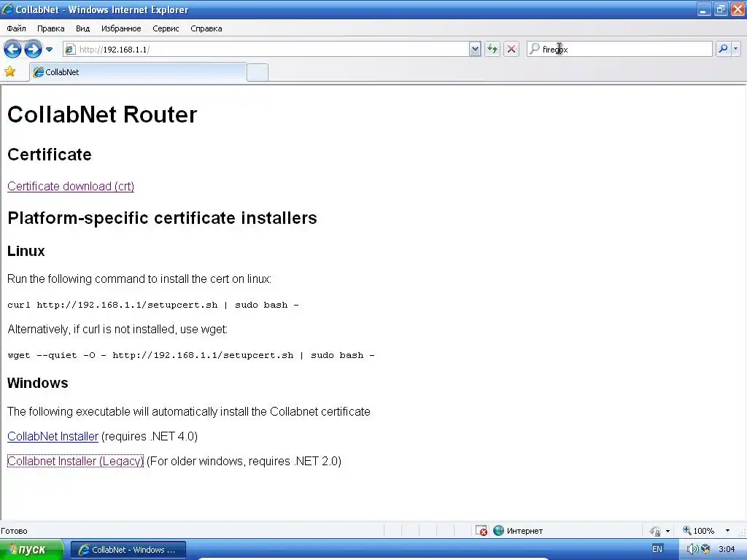Expand the address bar history dropdown
Screen dimensions: 747x560
click(475, 49)
